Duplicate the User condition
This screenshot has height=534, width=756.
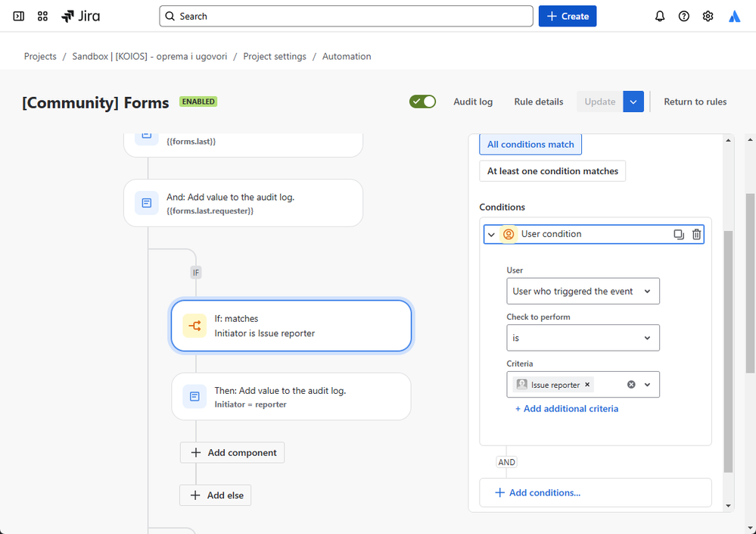click(679, 235)
